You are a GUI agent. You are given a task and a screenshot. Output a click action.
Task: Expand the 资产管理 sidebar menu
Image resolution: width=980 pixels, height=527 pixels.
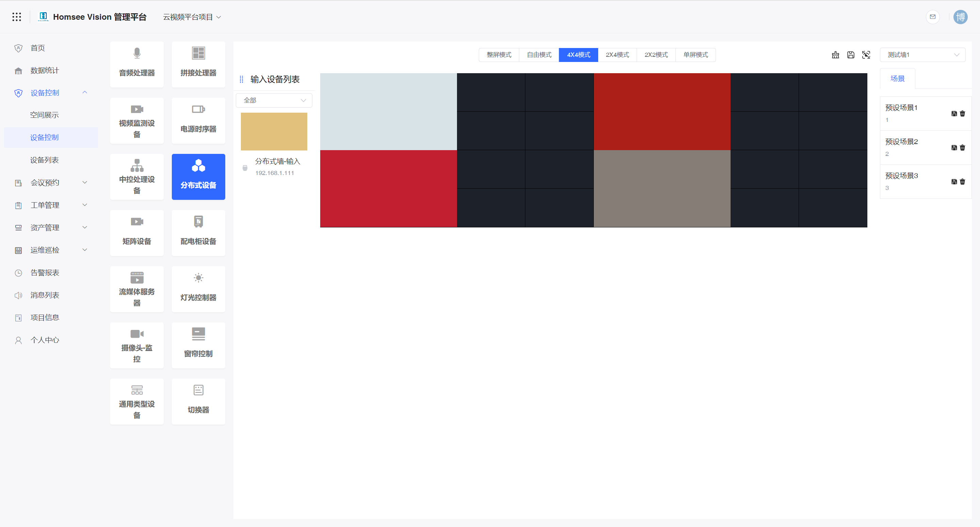[51, 227]
